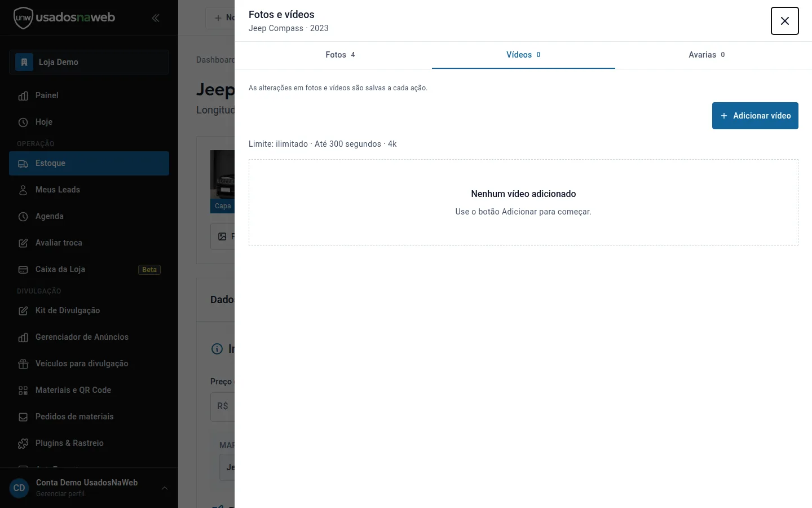812x508 pixels.
Task: Click the usadosnaweb shield logo
Action: [x=23, y=18]
